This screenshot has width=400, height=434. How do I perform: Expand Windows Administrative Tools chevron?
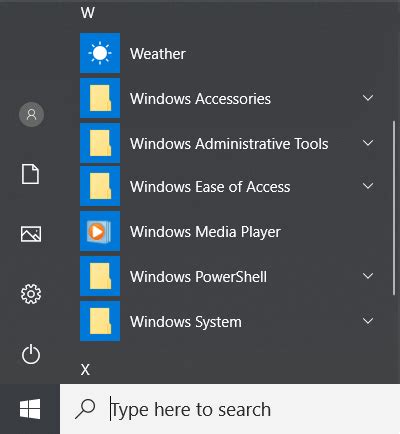pyautogui.click(x=368, y=143)
